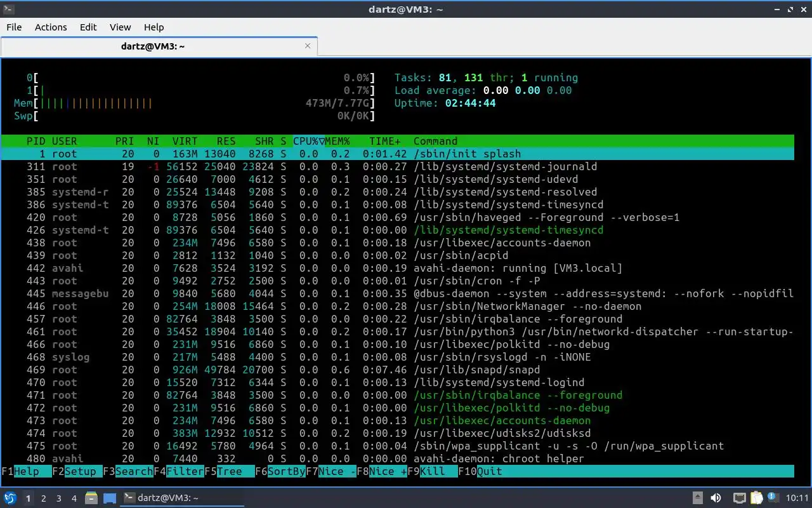
Task: Sort by the VIRT column header
Action: click(185, 141)
